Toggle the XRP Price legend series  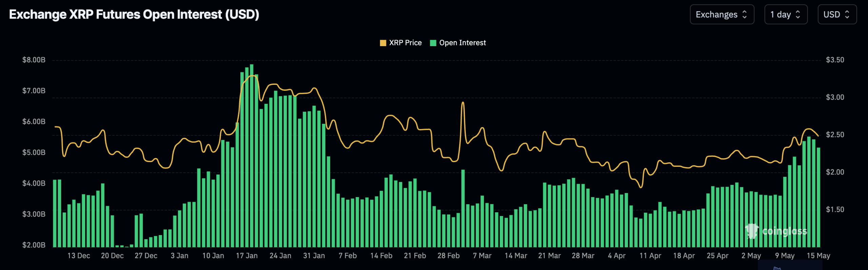(x=401, y=43)
